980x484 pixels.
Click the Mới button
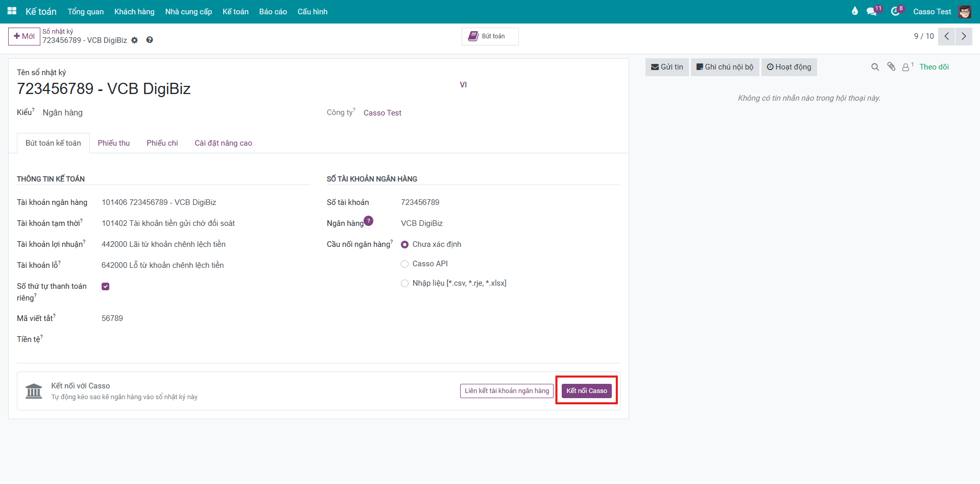tap(24, 36)
